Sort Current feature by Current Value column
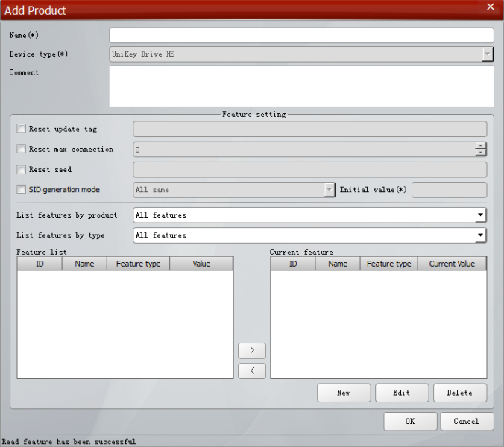The width and height of the screenshot is (504, 447). 452,264
